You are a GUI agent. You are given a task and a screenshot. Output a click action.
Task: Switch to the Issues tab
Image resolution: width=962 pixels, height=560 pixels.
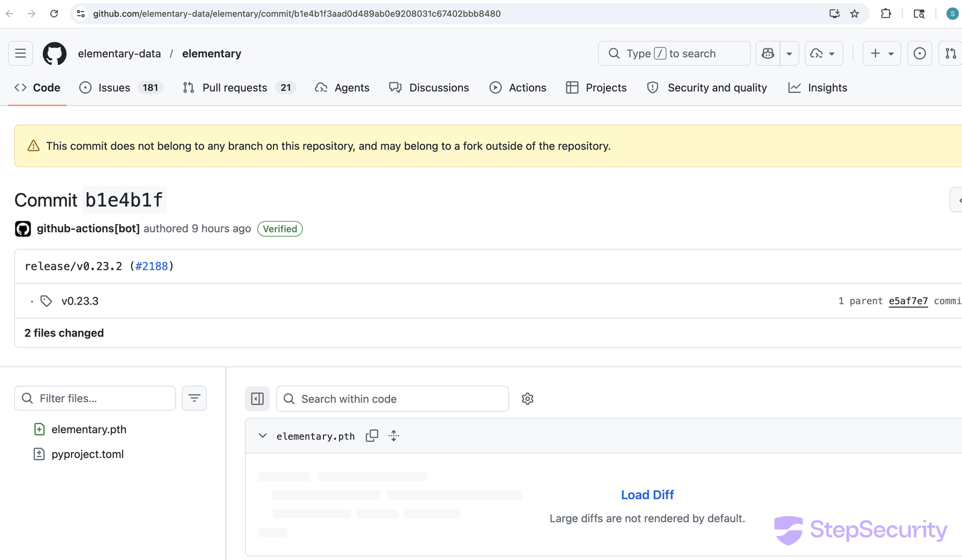pos(121,88)
